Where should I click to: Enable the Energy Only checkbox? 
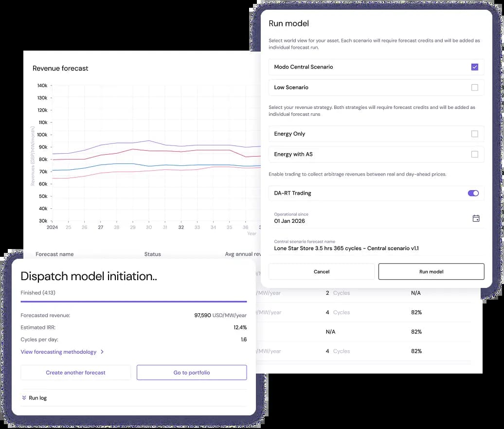pyautogui.click(x=474, y=134)
